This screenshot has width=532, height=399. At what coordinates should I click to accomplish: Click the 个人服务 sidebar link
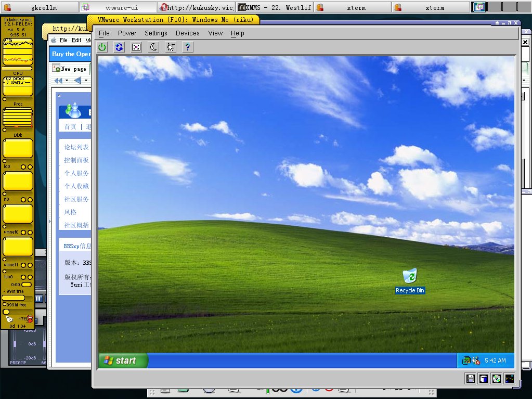(x=76, y=173)
